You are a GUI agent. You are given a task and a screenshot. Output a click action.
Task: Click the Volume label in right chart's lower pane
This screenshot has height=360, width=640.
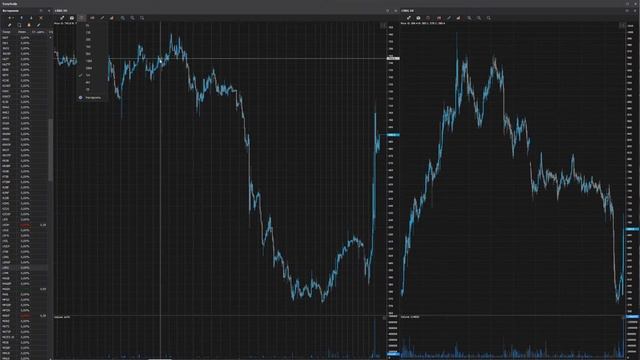click(410, 317)
